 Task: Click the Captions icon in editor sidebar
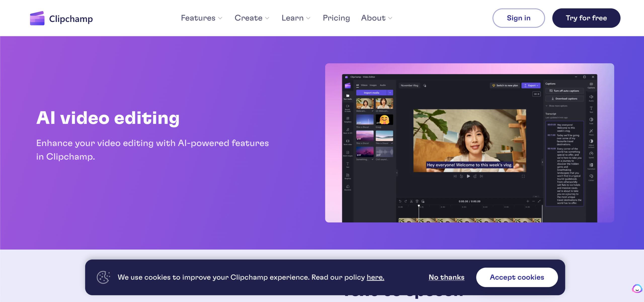591,85
